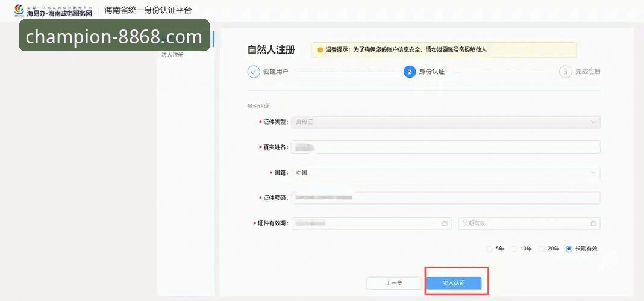644x301 pixels.
Task: Click the completed checkmark step icon 创建用户
Action: tap(254, 72)
